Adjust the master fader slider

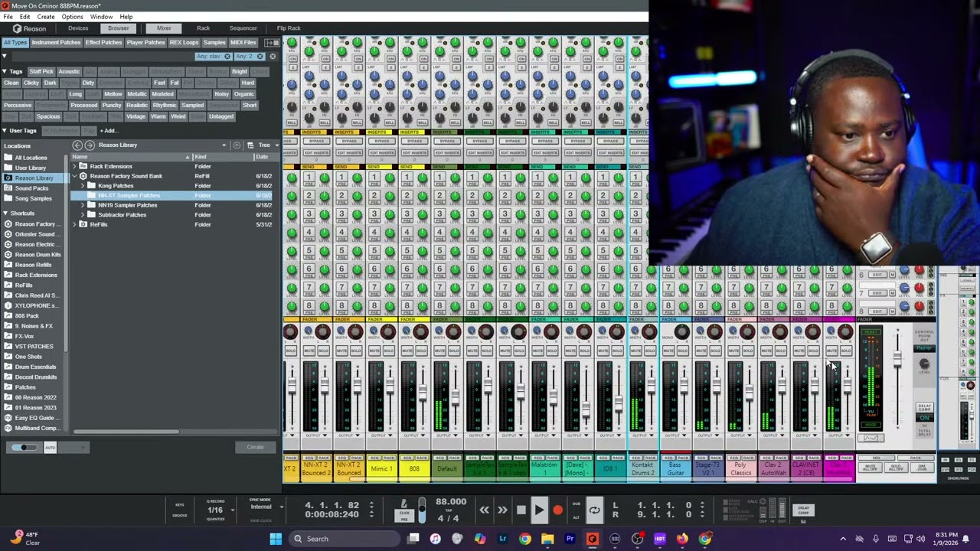(x=897, y=360)
